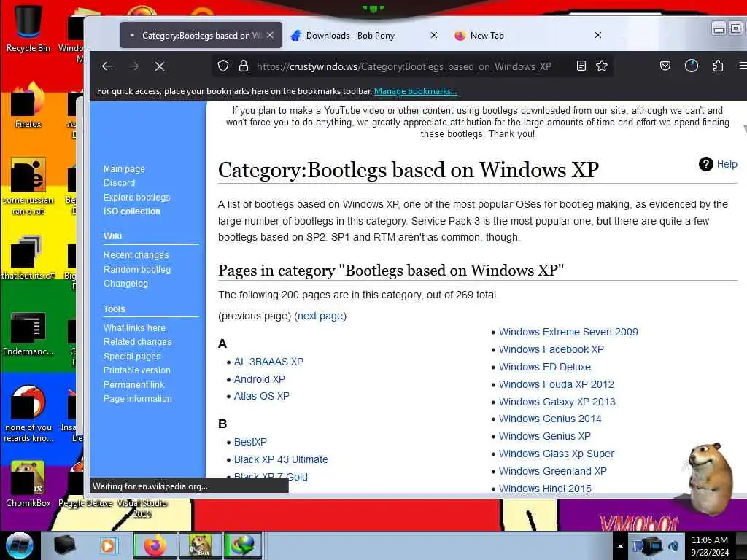Image resolution: width=747 pixels, height=560 pixels.
Task: Open the Endermanc... desktop icon
Action: [x=28, y=333]
